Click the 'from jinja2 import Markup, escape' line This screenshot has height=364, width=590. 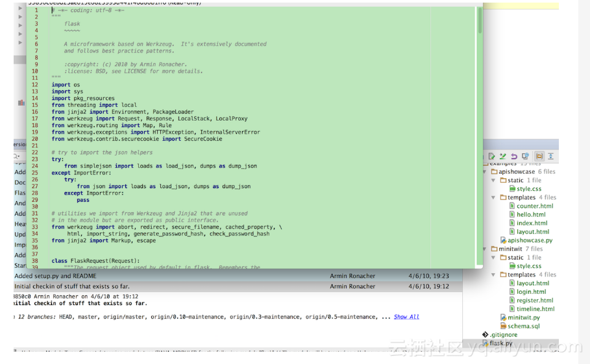[103, 241]
